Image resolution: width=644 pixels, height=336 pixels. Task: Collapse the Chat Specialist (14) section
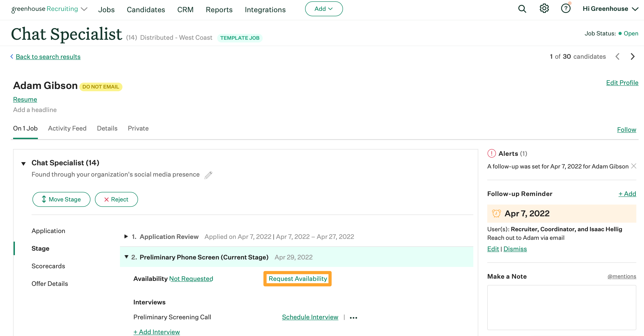tap(23, 164)
